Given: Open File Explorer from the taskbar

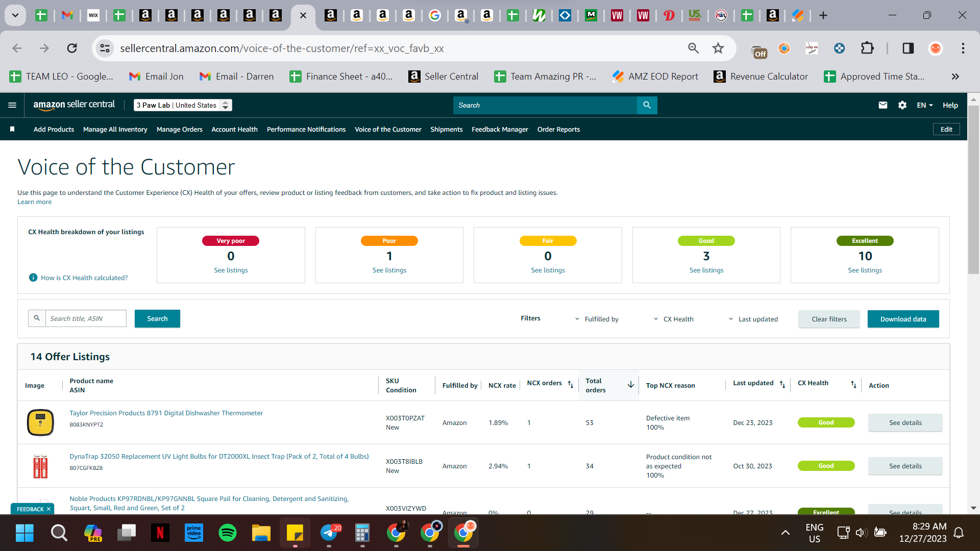Looking at the screenshot, I should tap(261, 533).
